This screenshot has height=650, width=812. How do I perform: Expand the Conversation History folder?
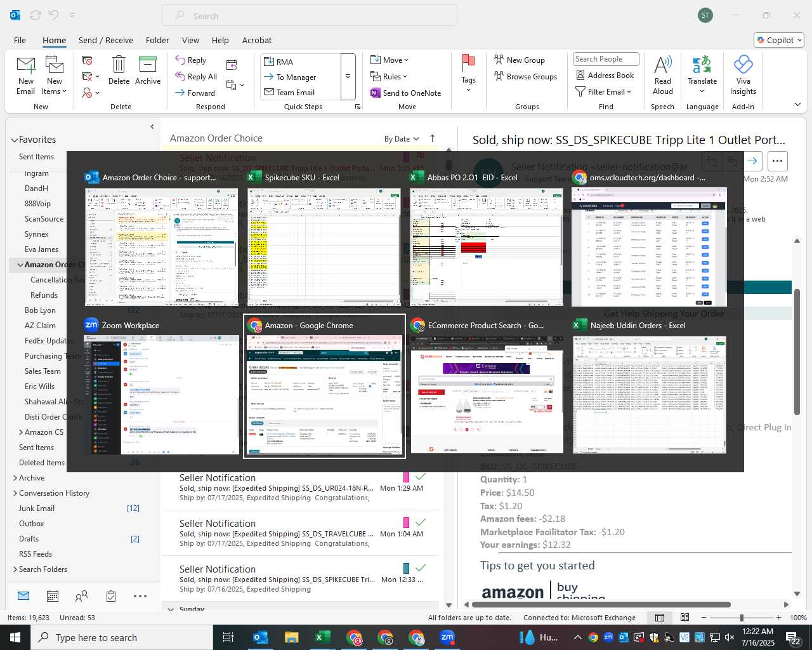(x=15, y=493)
